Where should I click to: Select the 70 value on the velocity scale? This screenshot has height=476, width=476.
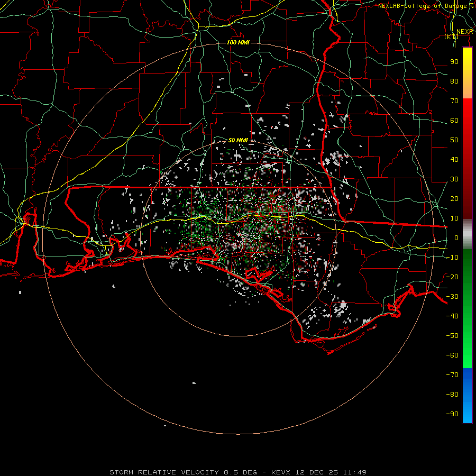coord(454,101)
